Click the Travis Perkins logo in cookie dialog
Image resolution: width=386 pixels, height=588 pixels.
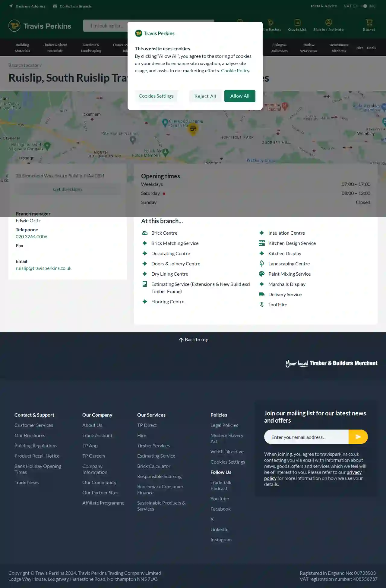click(x=155, y=33)
